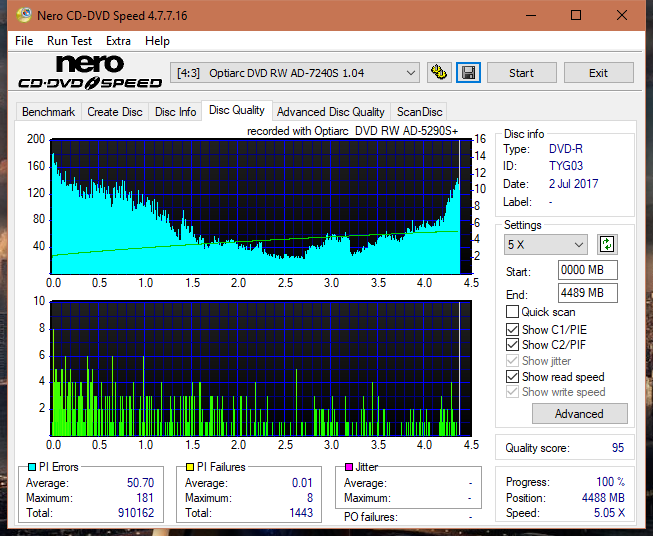
Task: Click PI Failures average 0.01
Action: point(302,483)
